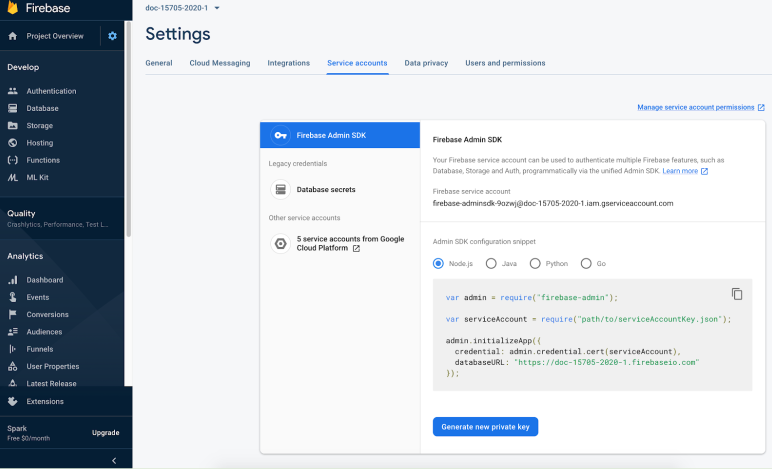Click the databaseURL value in code snippet
The width and height of the screenshot is (772, 469).
[x=606, y=362]
